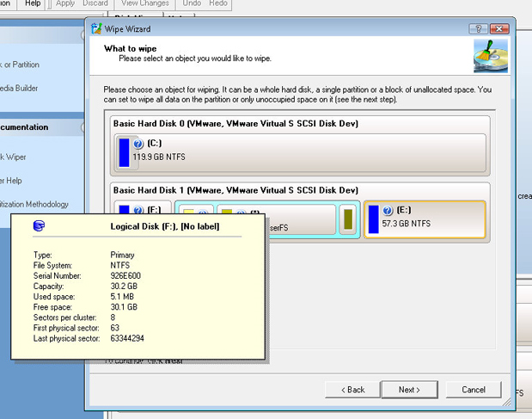Cancel the Wipe Wizard
This screenshot has height=419, width=532.
pyautogui.click(x=474, y=390)
